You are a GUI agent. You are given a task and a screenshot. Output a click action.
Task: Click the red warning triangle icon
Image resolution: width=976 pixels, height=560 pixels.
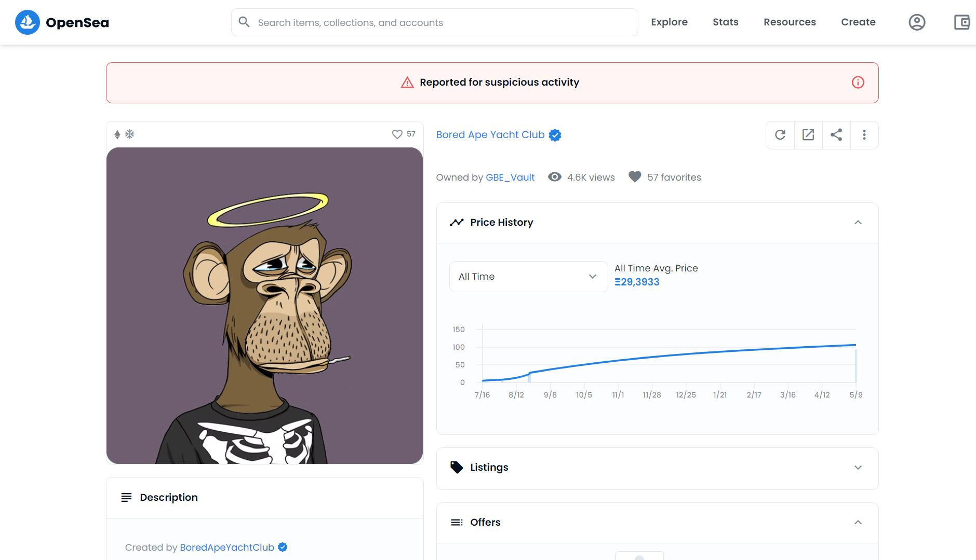(407, 83)
